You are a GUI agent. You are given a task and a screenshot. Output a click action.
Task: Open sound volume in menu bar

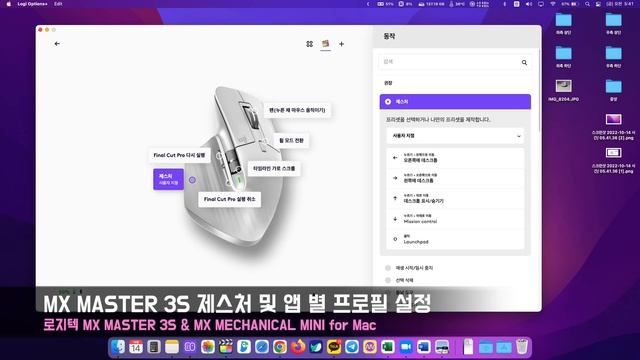(x=529, y=4)
